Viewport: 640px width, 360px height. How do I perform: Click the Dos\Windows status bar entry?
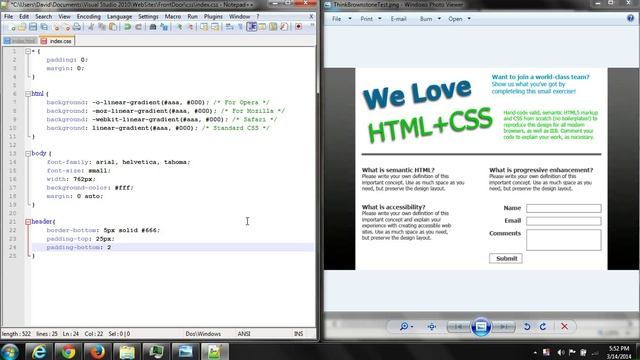click(x=203, y=334)
